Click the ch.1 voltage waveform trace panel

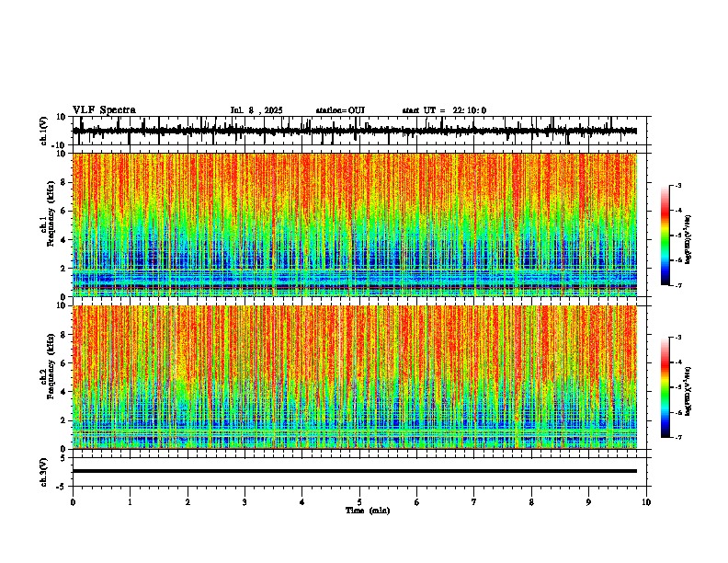361,131
